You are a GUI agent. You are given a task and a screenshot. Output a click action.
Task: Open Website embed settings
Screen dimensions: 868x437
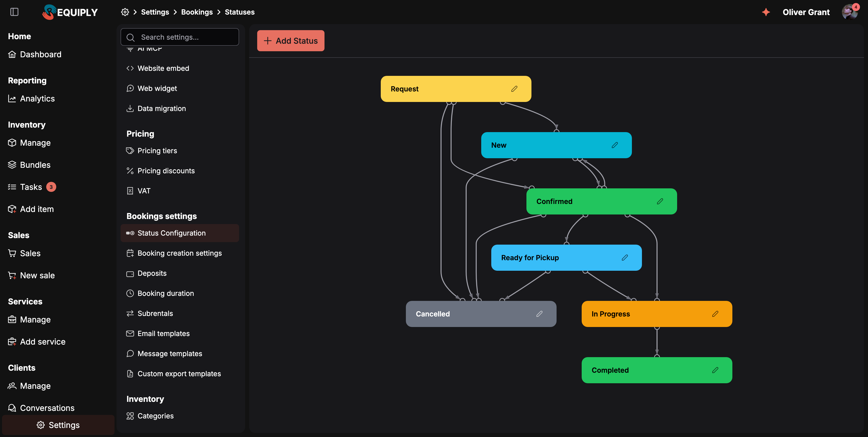[x=180, y=68]
